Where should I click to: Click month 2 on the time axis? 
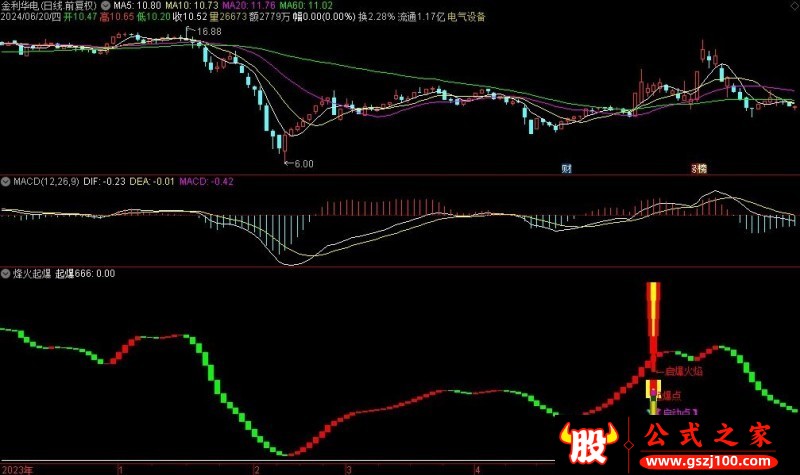click(x=257, y=470)
